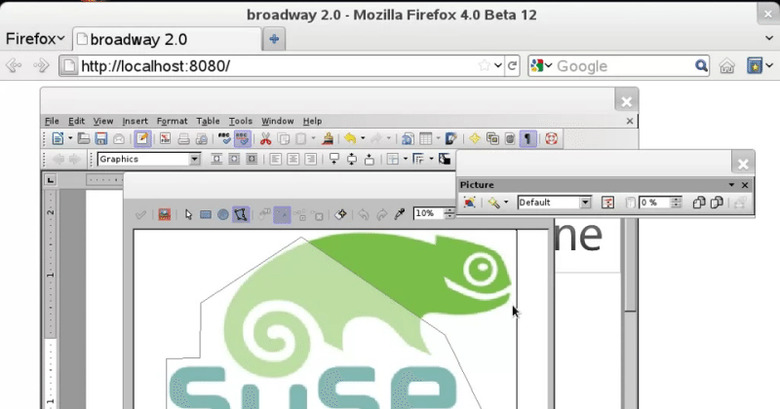Viewport: 780px width, 409px height.
Task: Click the Workspace icon in contour editor
Action: [164, 214]
